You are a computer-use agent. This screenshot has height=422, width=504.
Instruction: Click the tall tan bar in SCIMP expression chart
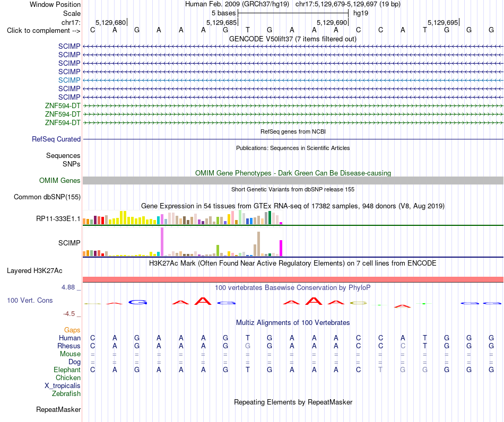coord(258,244)
